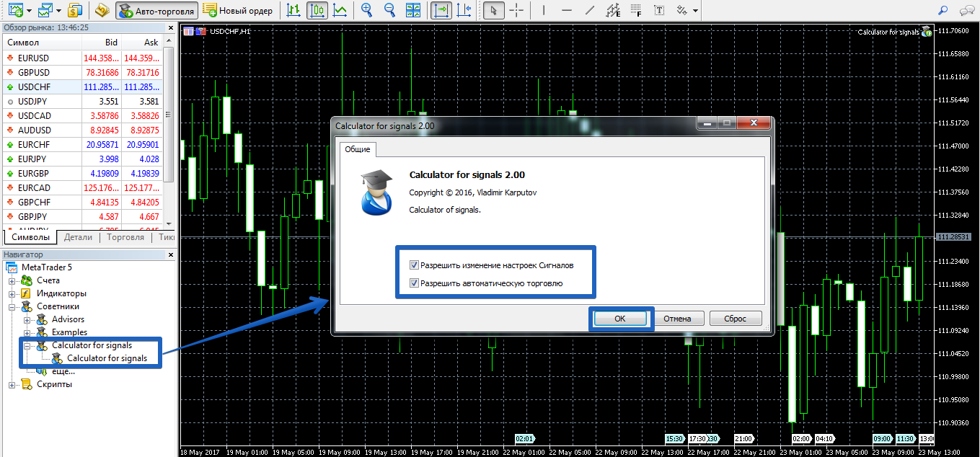The width and height of the screenshot is (980, 457).
Task: Collapse the Советники tree node
Action: click(12, 306)
